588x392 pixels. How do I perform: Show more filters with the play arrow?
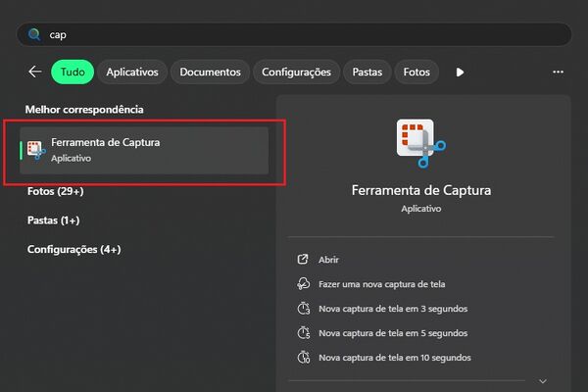pyautogui.click(x=460, y=72)
